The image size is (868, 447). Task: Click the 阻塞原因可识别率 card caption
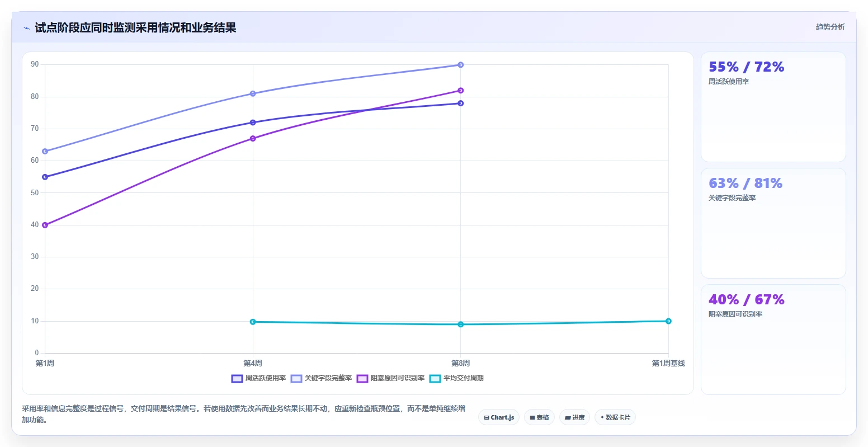click(x=735, y=314)
